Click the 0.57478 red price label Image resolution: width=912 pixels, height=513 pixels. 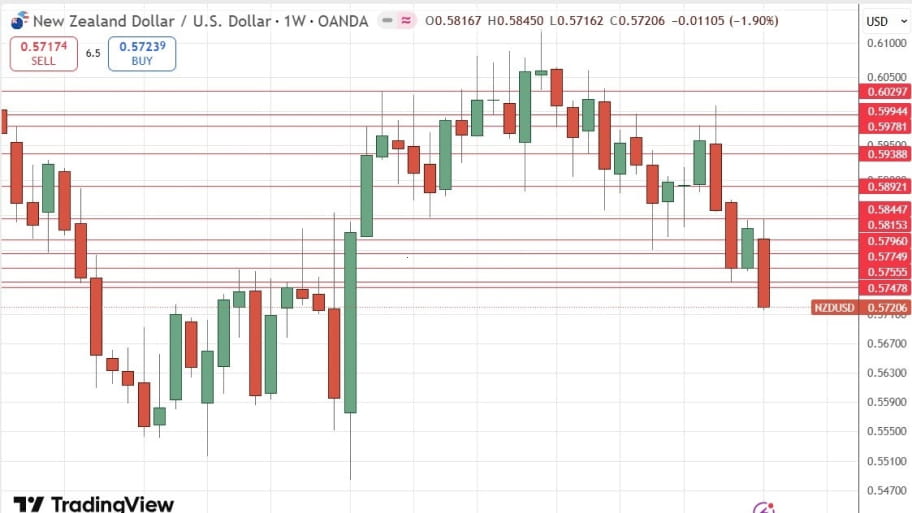886,288
